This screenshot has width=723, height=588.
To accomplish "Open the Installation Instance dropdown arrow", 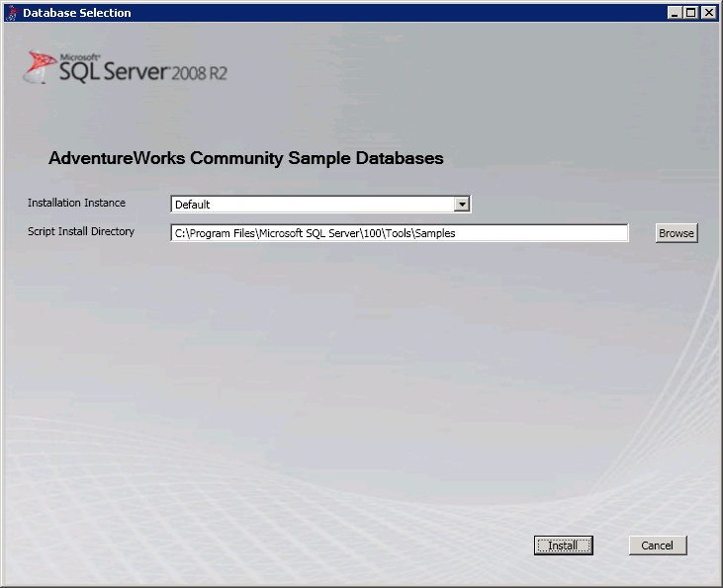I will coord(462,205).
